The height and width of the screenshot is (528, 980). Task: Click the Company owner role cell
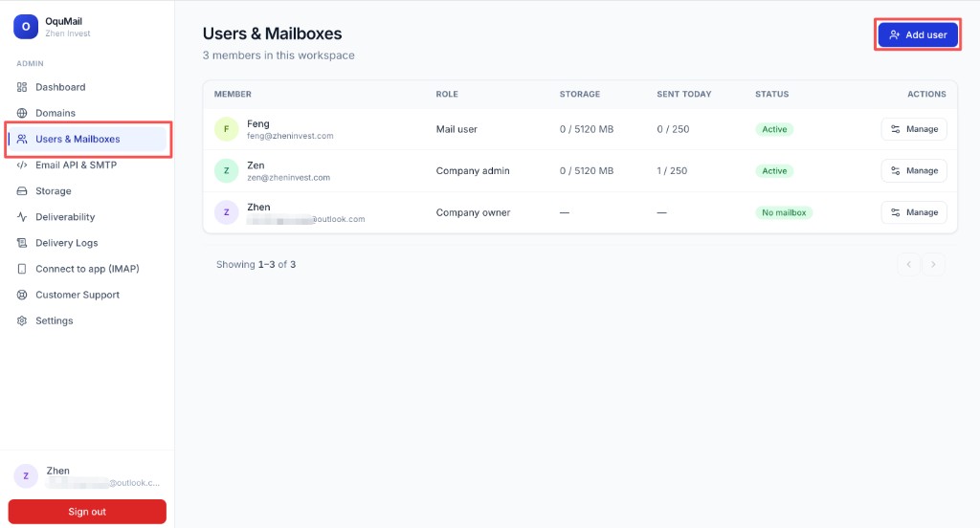click(473, 212)
